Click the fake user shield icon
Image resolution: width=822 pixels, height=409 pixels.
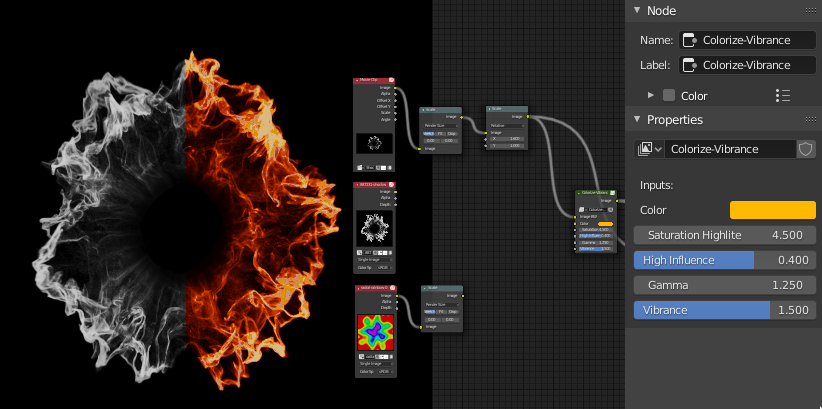coord(807,149)
